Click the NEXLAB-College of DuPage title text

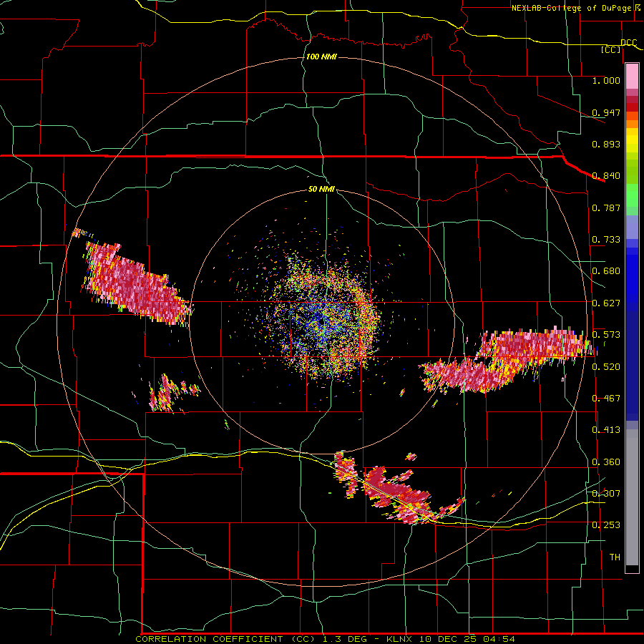tap(571, 8)
